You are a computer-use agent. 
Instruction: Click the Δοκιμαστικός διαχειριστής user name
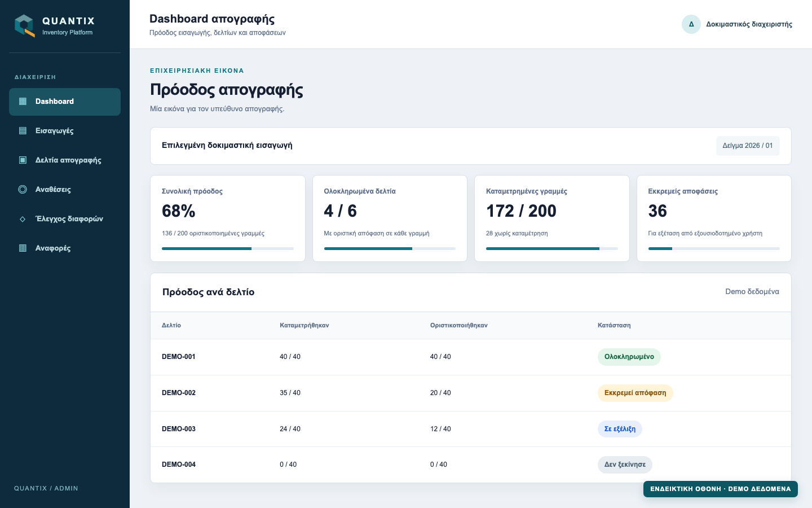(x=749, y=24)
